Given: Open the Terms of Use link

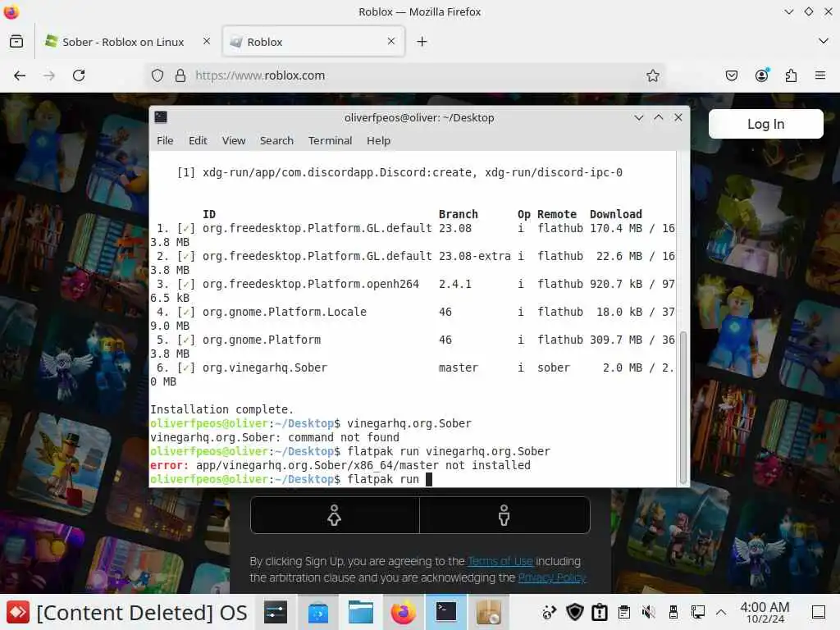Looking at the screenshot, I should [500, 561].
